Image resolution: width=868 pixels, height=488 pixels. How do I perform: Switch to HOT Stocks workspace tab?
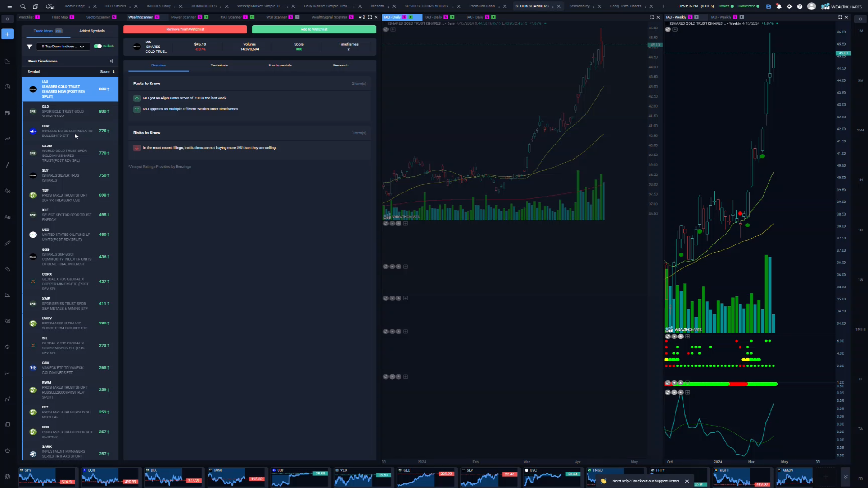[116, 6]
